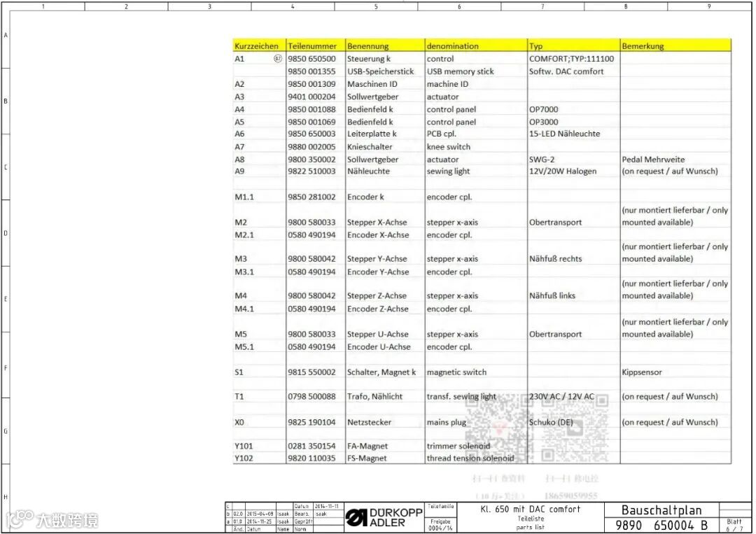The width and height of the screenshot is (756, 534).
Task: Click the USB-Speicherstick cell
Action: (380, 71)
